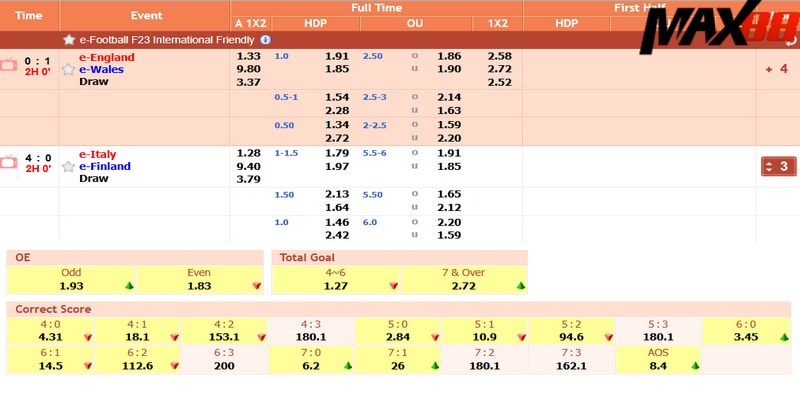Click the e-England team name

107,57
